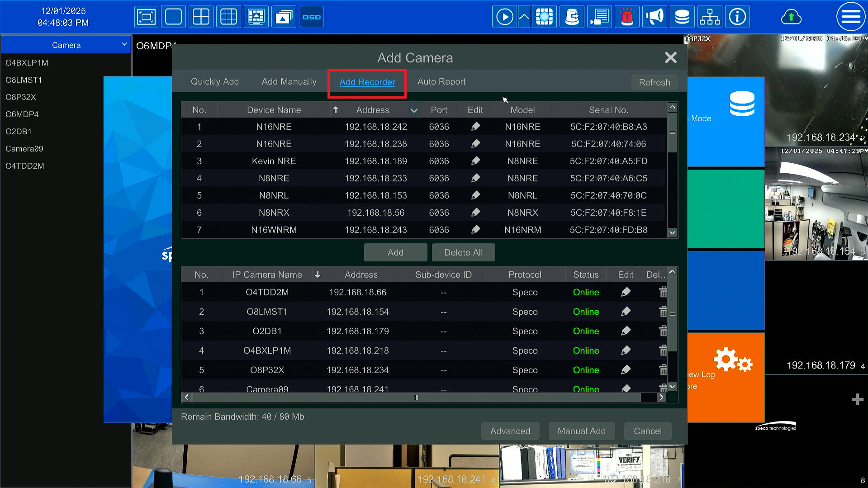The width and height of the screenshot is (868, 488).
Task: Expand the playback options chevron
Action: 524,16
